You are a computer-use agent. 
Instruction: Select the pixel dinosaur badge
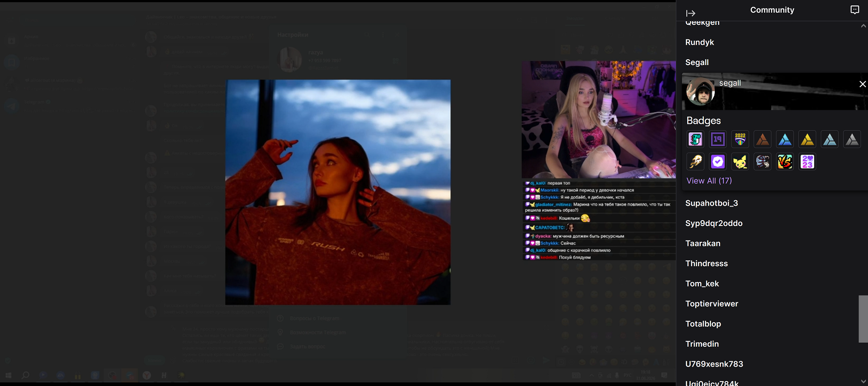695,139
